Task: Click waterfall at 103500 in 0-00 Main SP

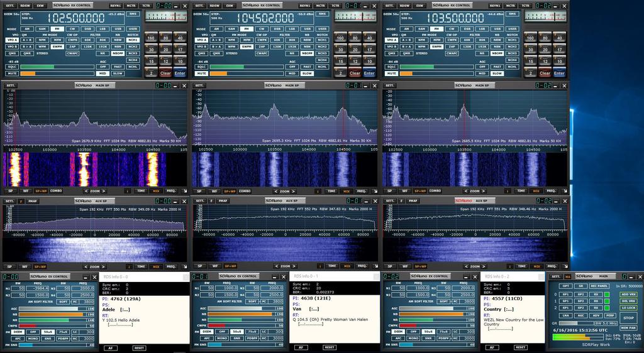Action: click(84, 170)
